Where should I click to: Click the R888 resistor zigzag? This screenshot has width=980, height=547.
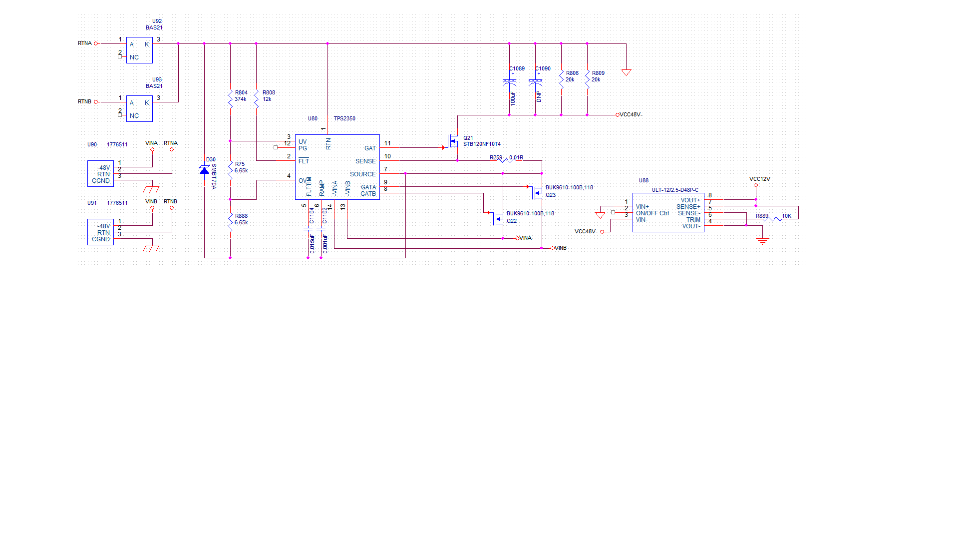230,223
